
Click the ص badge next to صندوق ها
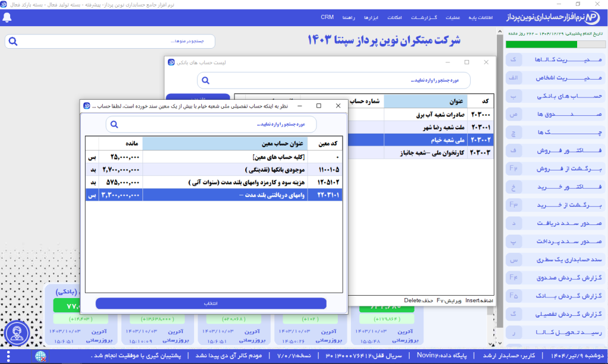tap(514, 114)
